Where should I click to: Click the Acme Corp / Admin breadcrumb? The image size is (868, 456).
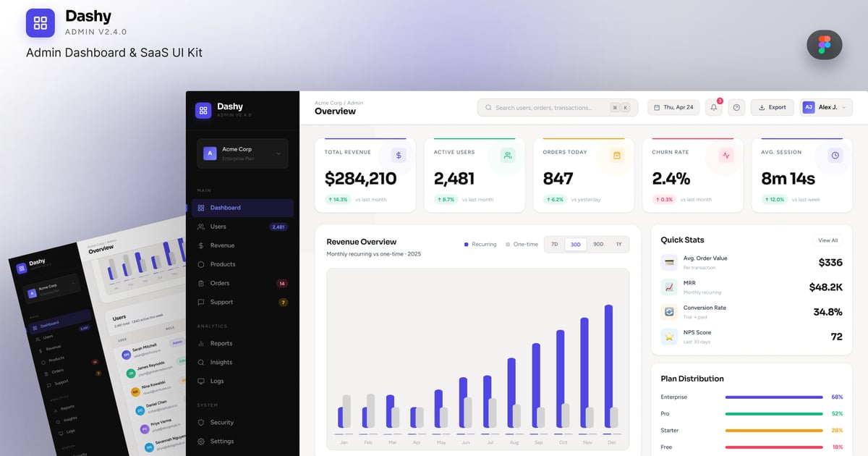[339, 103]
